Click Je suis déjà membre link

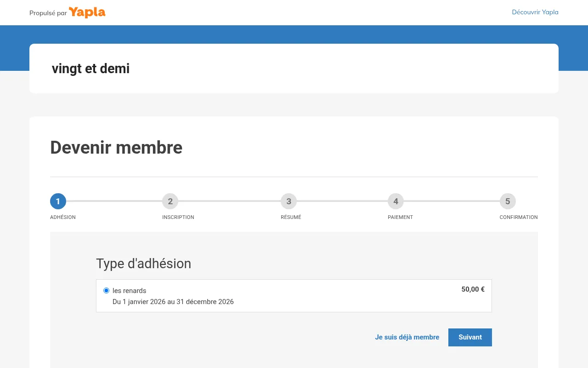pyautogui.click(x=407, y=337)
